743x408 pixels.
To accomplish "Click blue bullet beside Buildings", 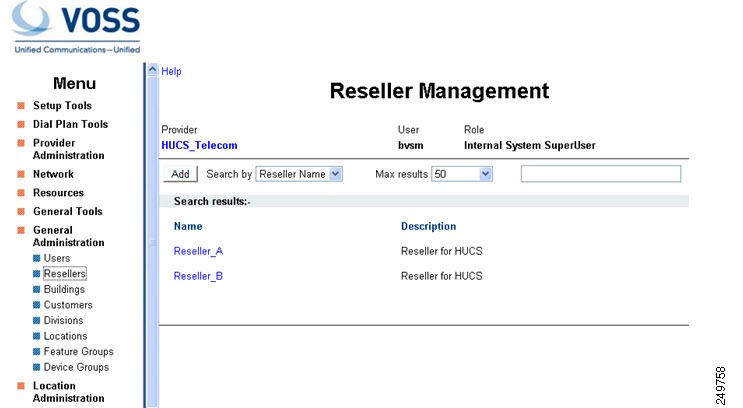I will (36, 290).
